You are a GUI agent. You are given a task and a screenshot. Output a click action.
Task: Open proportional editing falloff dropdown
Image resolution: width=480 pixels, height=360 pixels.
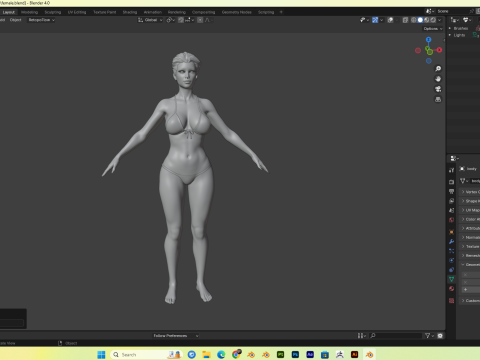tap(208, 20)
